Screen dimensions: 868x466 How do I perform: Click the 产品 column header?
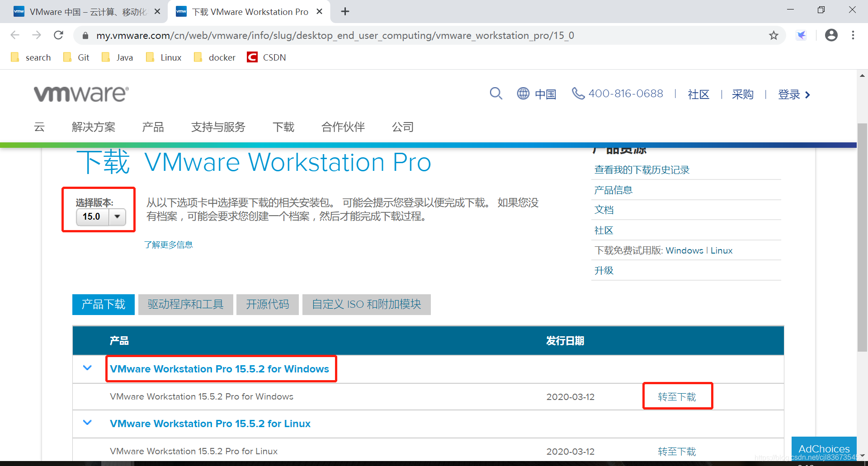pos(119,341)
